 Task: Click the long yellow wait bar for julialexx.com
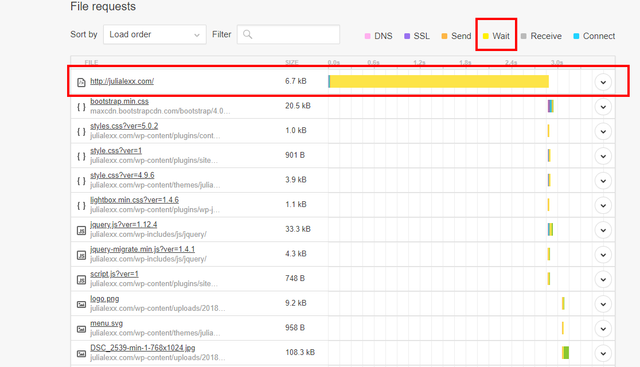pyautogui.click(x=438, y=81)
